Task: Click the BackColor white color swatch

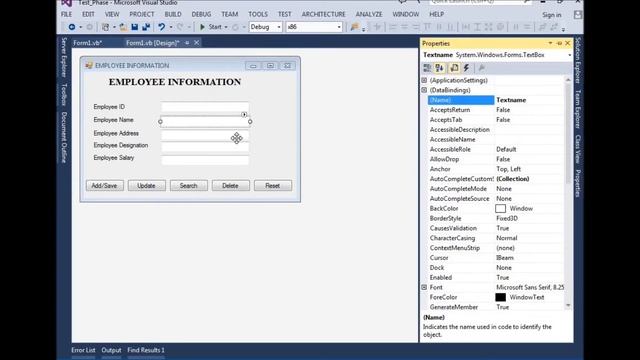Action: point(500,209)
